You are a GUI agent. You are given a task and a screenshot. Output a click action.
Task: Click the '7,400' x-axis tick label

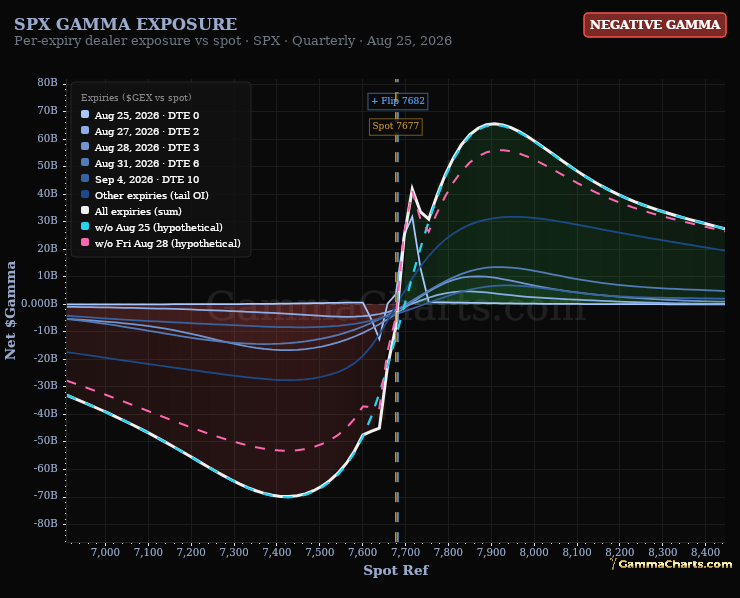click(277, 552)
